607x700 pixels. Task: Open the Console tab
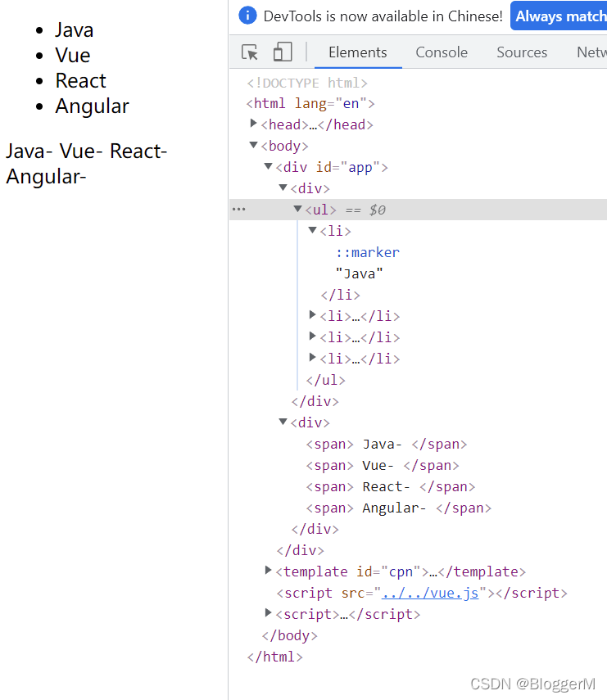pyautogui.click(x=442, y=52)
